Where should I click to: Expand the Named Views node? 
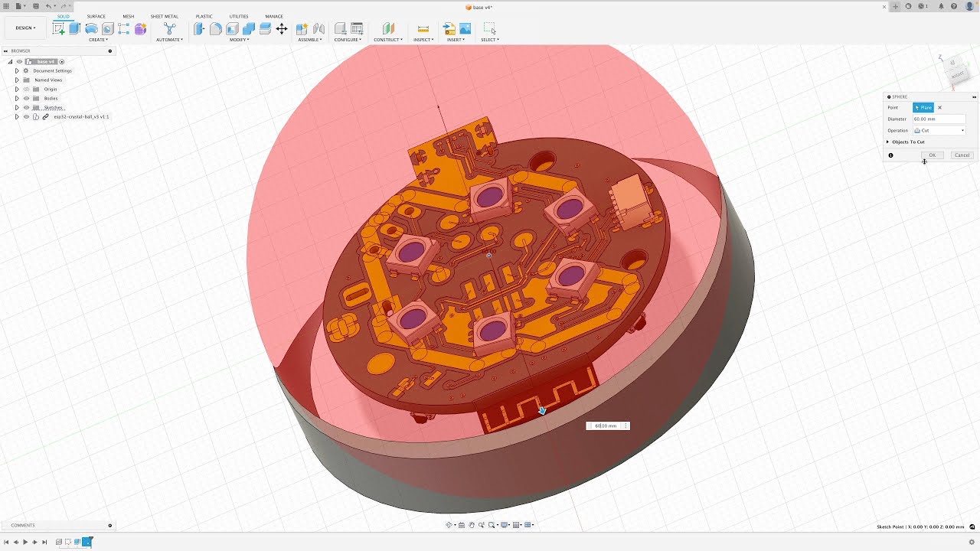click(x=17, y=80)
